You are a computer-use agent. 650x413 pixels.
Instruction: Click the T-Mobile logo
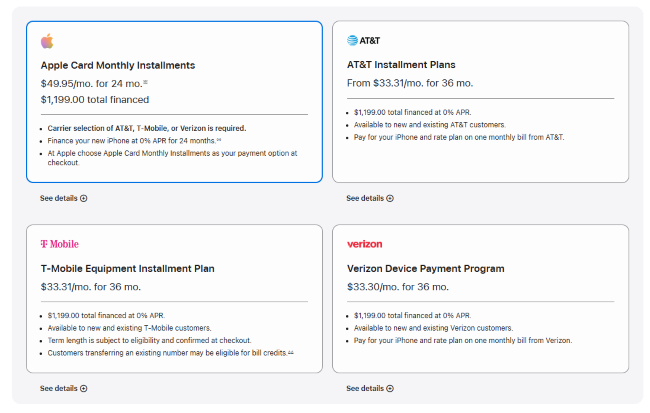(60, 244)
